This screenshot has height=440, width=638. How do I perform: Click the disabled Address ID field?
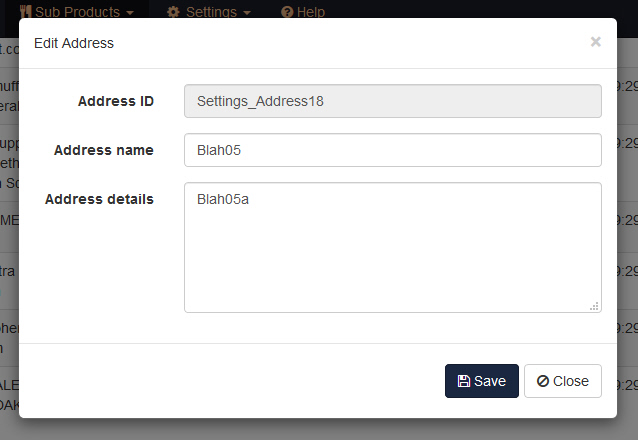point(392,101)
